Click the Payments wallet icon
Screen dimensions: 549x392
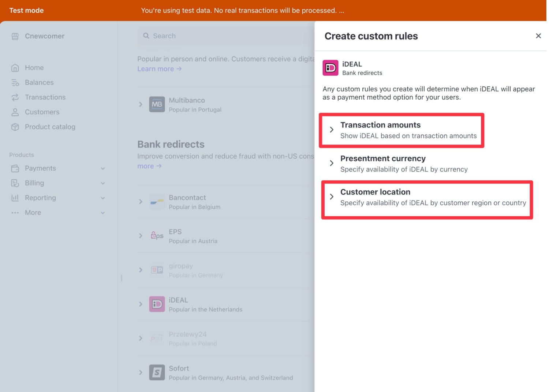[15, 168]
